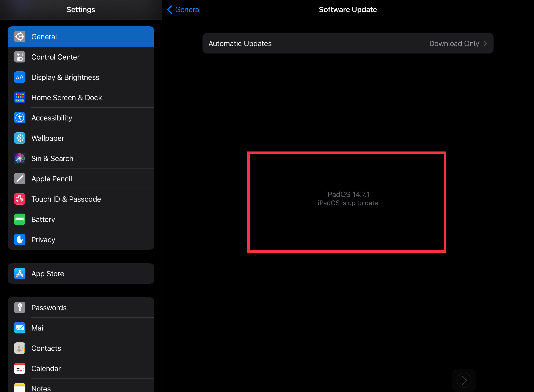Image resolution: width=534 pixels, height=392 pixels.
Task: Tap the Control Center toggles icon
Action: [20, 57]
